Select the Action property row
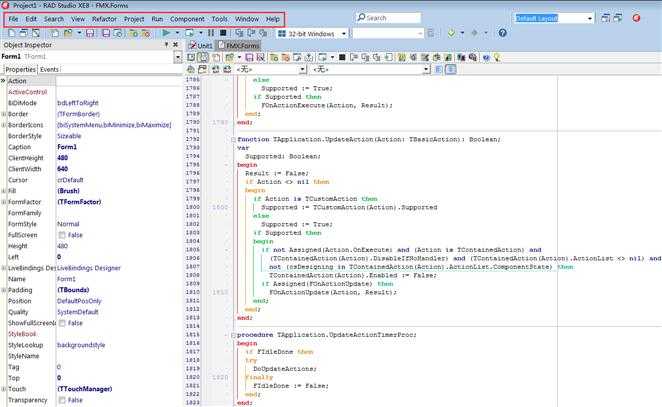662x407 pixels. pos(92,81)
